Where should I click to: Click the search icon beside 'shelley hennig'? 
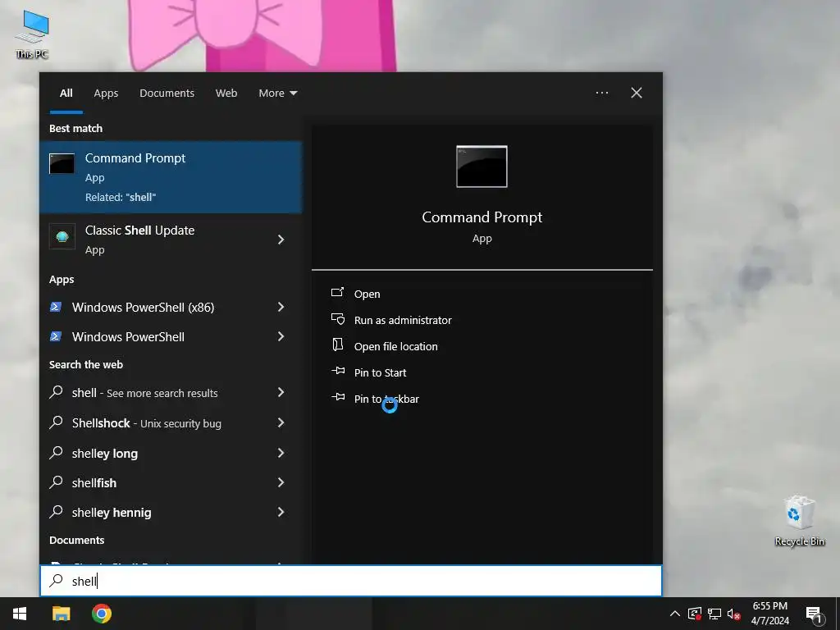click(x=56, y=512)
